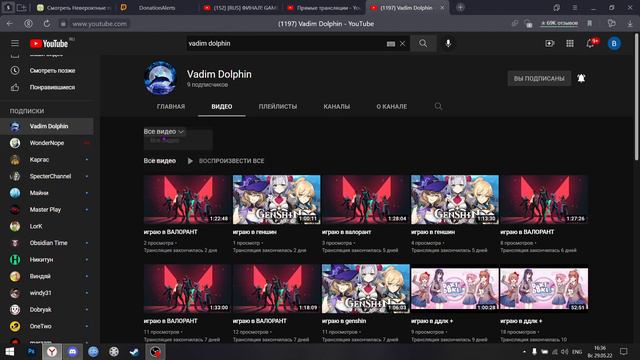This screenshot has width=640, height=360.
Task: Open the 1:33:00 ВАЛОРАНТ video thumbnail
Action: pyautogui.click(x=187, y=289)
